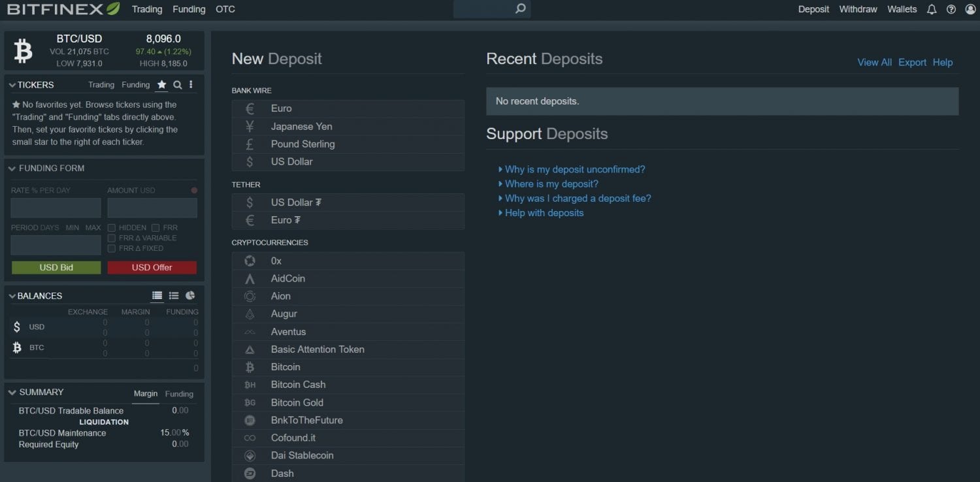Click the Bitcoin icon in BTC/USD ticker
The width and height of the screenshot is (980, 482).
pyautogui.click(x=24, y=50)
